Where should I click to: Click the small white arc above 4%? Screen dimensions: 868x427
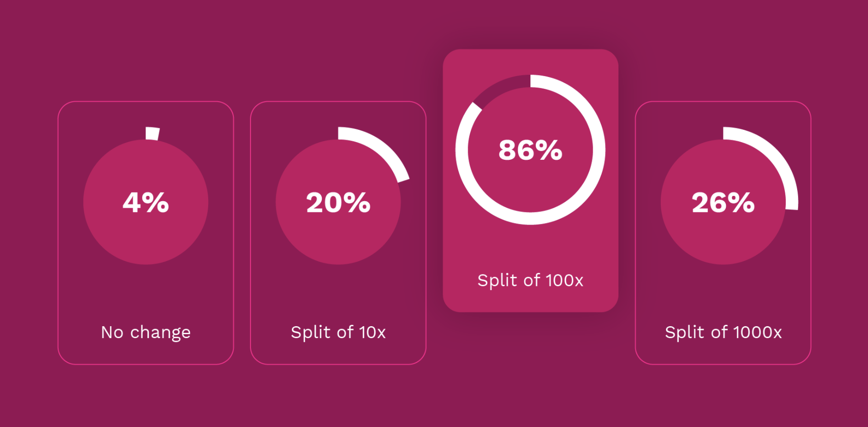coord(152,134)
